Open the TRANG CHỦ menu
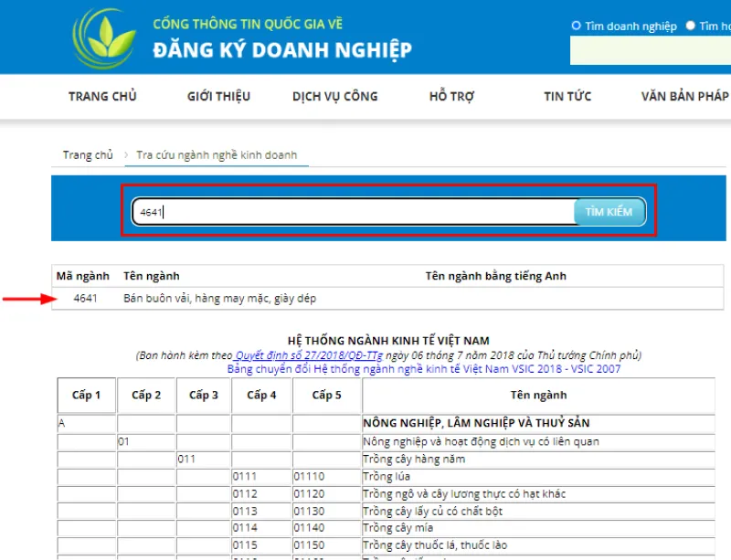 click(102, 96)
